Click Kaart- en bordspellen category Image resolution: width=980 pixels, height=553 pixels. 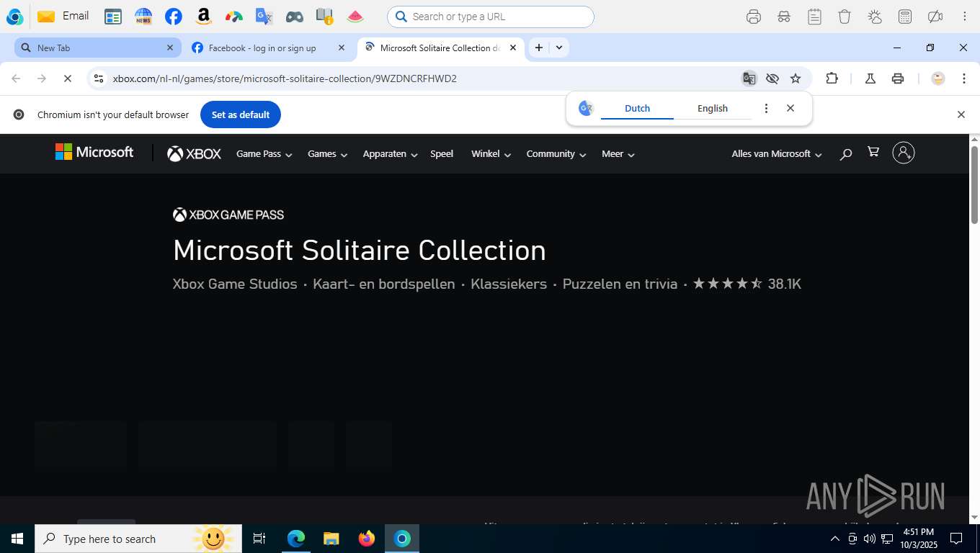coord(384,284)
